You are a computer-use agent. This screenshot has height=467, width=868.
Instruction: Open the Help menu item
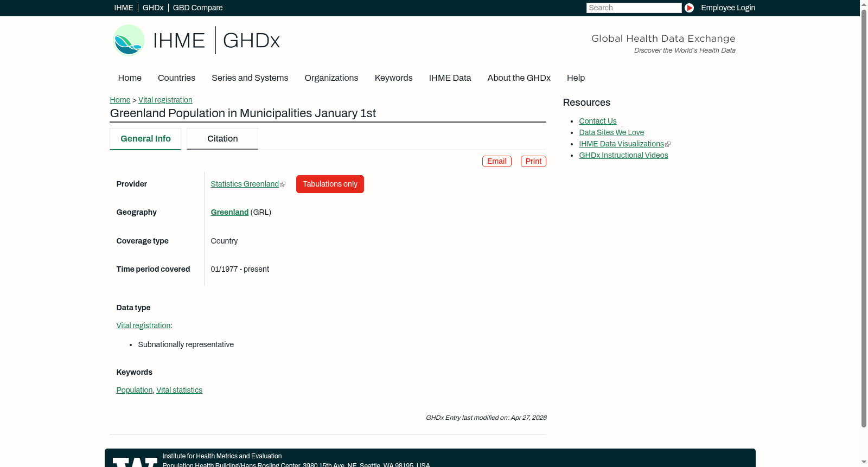point(576,78)
